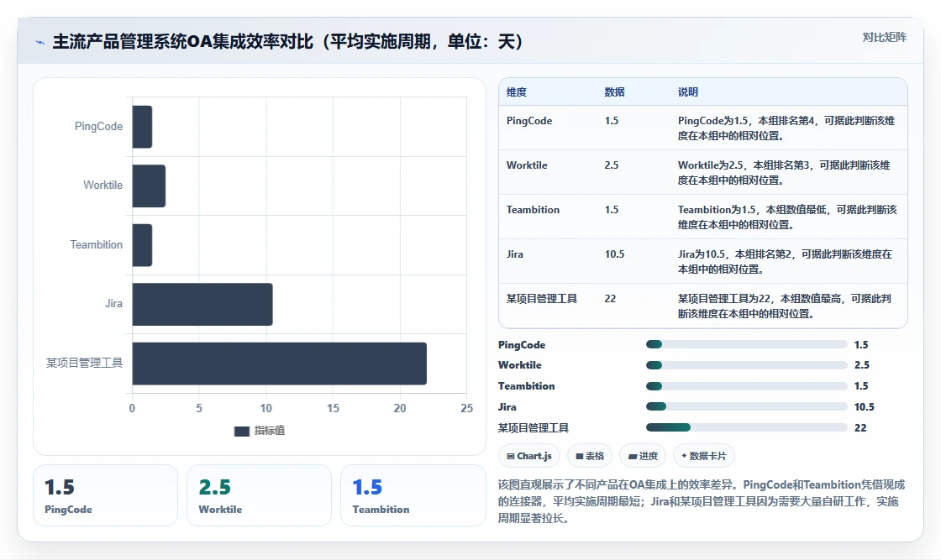Click the chart title heading text
The width and height of the screenshot is (941, 560).
point(287,41)
